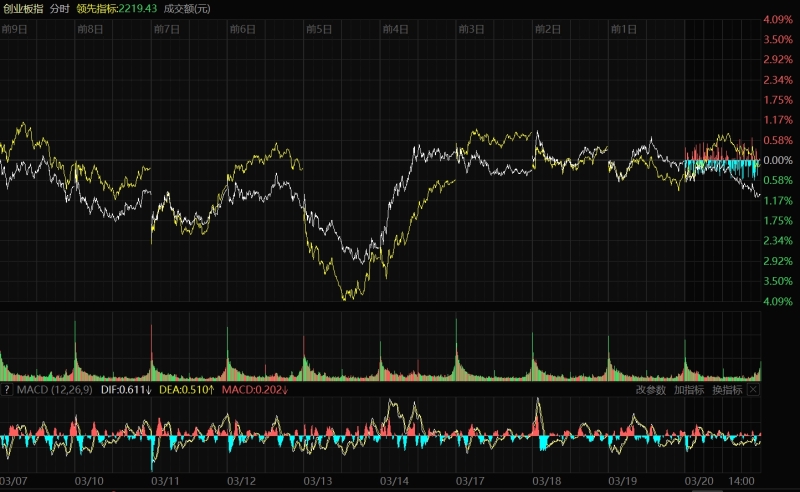Click the 03/17 date label
This screenshot has width=800, height=492.
[x=470, y=481]
